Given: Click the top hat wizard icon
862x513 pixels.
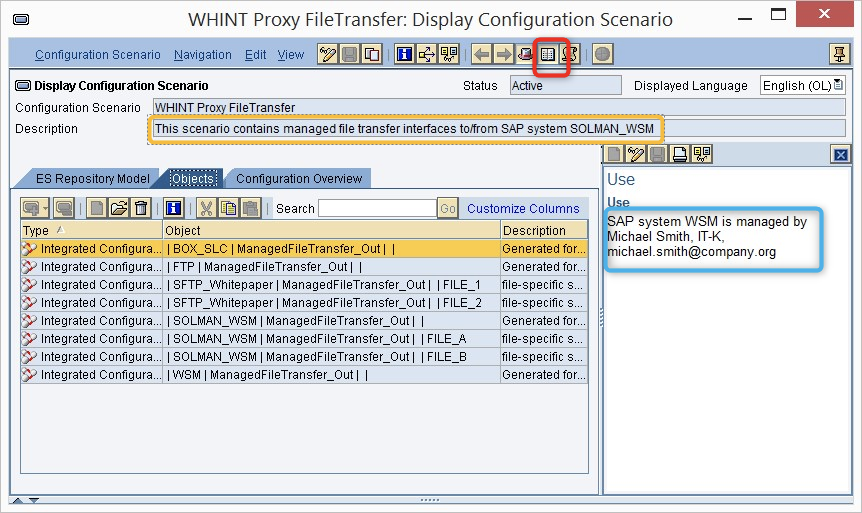Looking at the screenshot, I should tap(526, 54).
